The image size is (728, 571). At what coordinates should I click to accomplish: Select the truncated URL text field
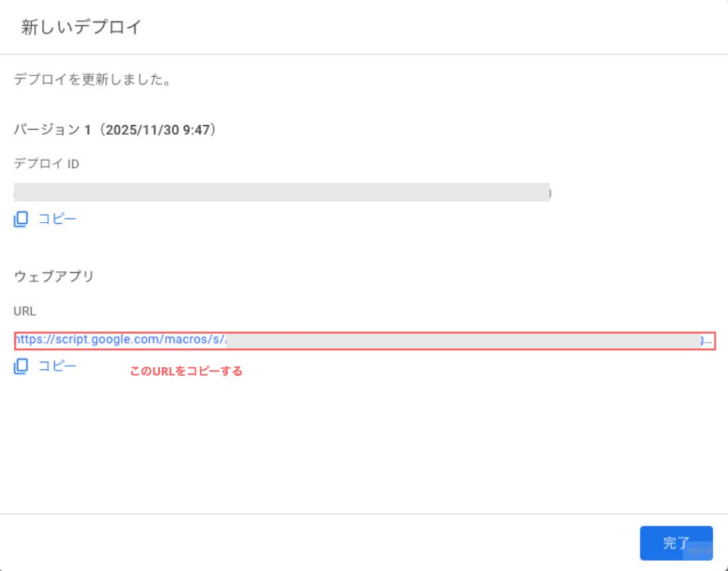tap(355, 339)
